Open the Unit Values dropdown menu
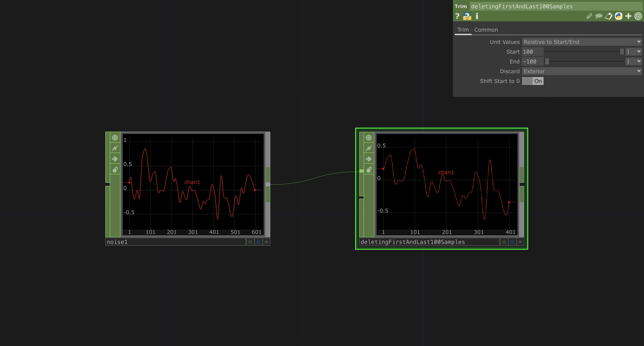This screenshot has width=644, height=346. pyautogui.click(x=580, y=42)
